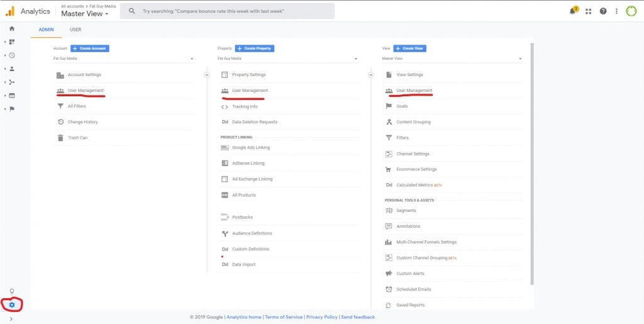Click the admin panel vertical scrollbar
The width and height of the screenshot is (644, 324).
click(532, 164)
